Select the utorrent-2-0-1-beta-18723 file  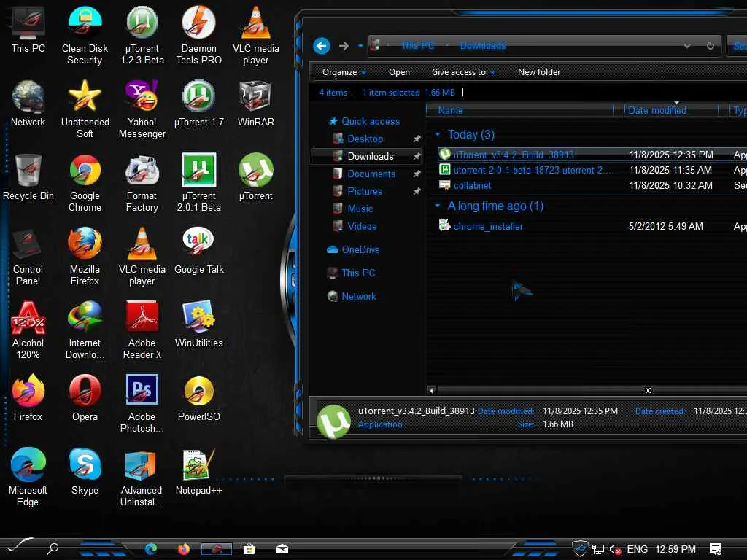528,170
